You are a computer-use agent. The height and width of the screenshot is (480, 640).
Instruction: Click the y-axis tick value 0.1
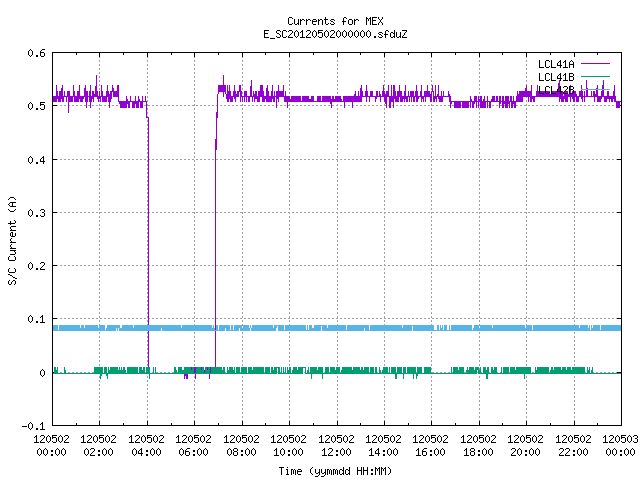pyautogui.click(x=36, y=319)
